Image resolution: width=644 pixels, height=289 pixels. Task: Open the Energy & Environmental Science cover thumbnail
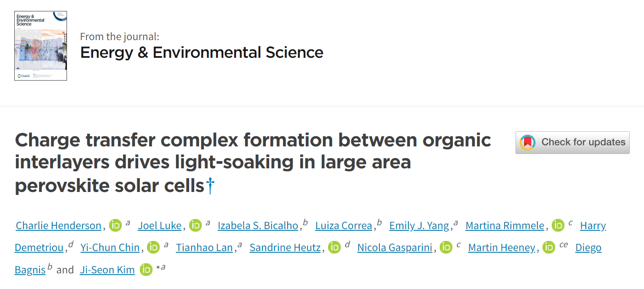40,46
